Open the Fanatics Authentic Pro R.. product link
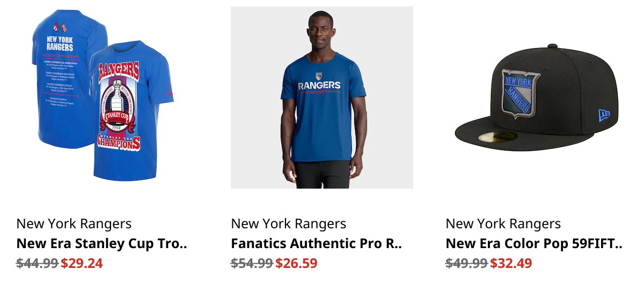This screenshot has width=644, height=284. pyautogui.click(x=316, y=244)
